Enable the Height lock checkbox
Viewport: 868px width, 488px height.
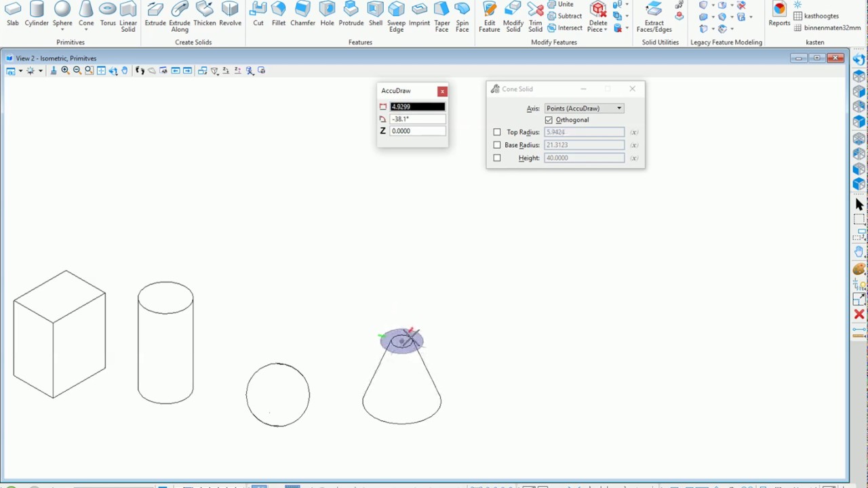click(497, 158)
